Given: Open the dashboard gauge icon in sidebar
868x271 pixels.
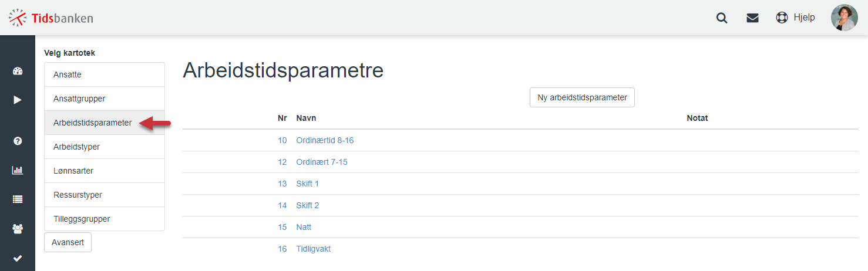Looking at the screenshot, I should [18, 72].
